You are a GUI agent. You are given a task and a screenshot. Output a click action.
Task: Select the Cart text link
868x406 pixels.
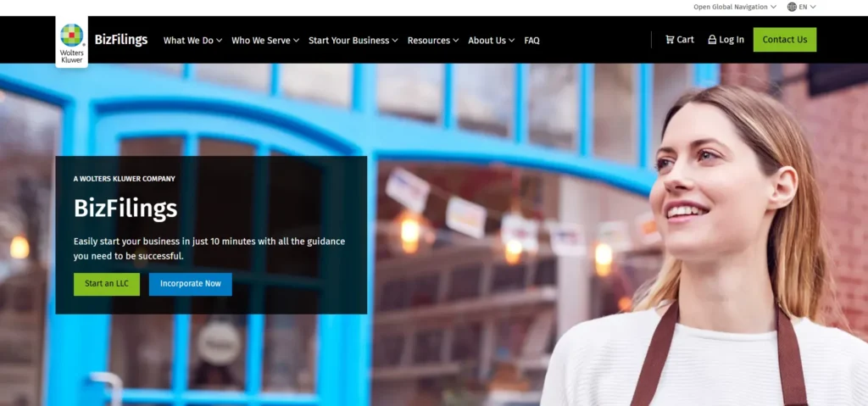(x=685, y=40)
